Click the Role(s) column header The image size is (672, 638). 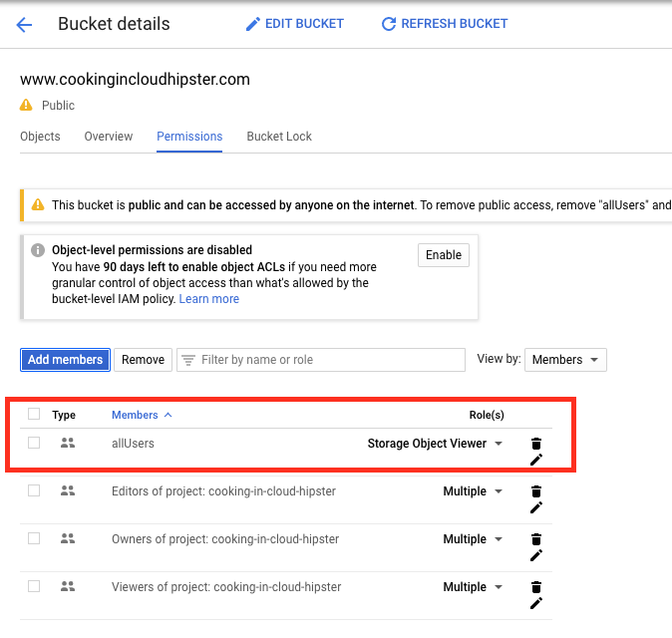click(487, 415)
